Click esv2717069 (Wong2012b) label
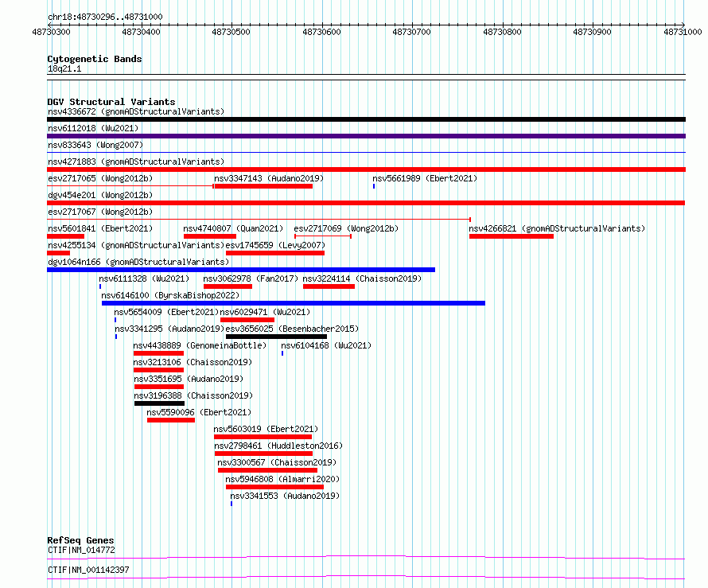The width and height of the screenshot is (708, 588). tap(346, 228)
